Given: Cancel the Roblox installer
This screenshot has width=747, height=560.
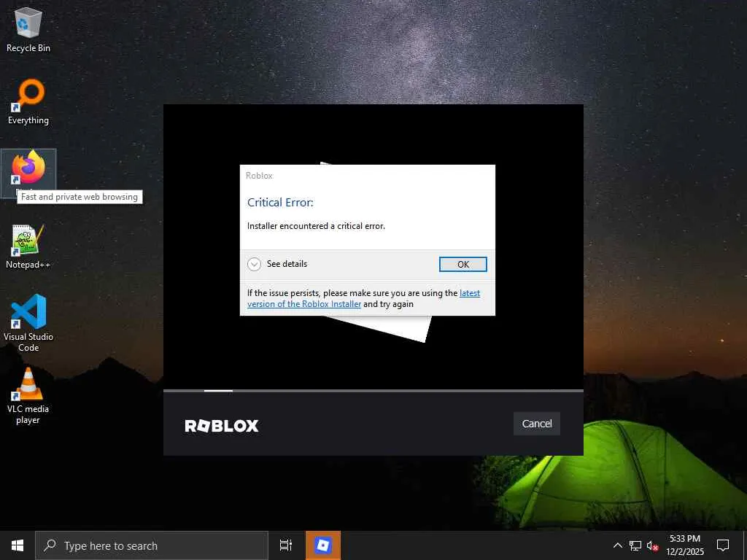Looking at the screenshot, I should pos(536,424).
